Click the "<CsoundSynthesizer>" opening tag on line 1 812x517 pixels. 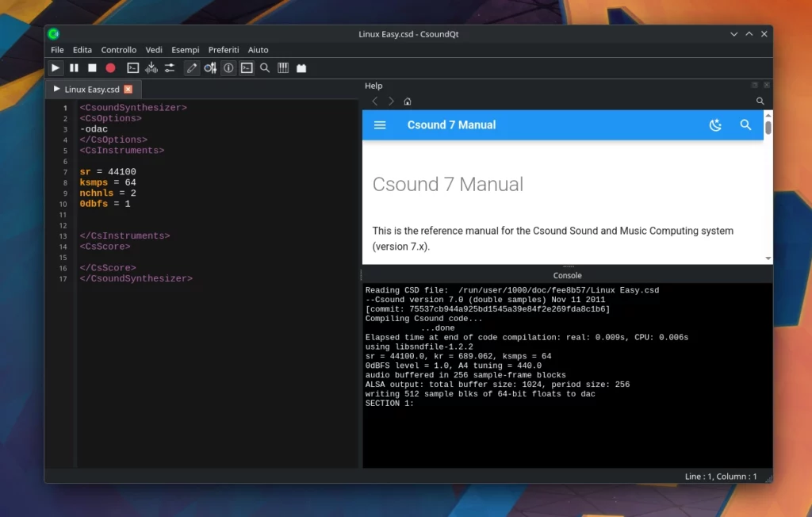133,108
